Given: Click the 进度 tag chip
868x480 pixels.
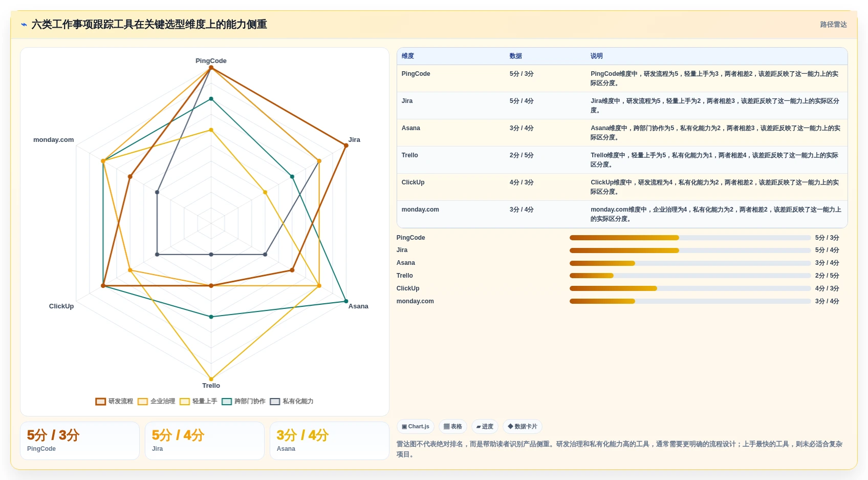Looking at the screenshot, I should pos(485,426).
